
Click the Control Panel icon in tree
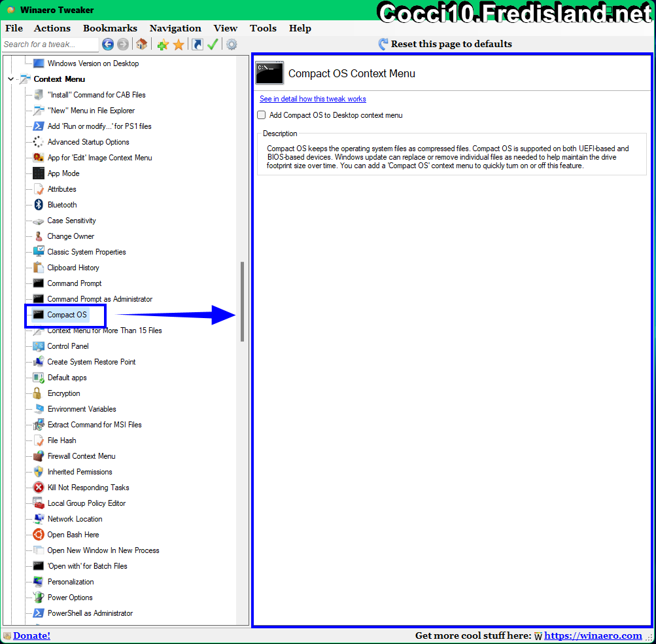pyautogui.click(x=39, y=346)
